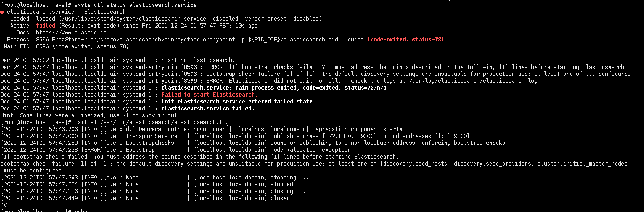Click the red 'code=exited, status=78' text
Screen dimensions: 644x212
pos(406,40)
